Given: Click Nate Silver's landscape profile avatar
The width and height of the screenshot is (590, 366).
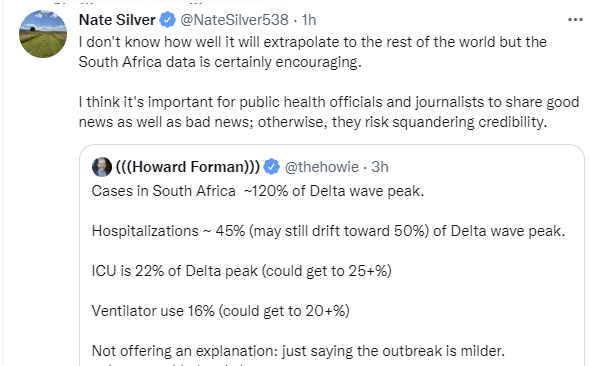Looking at the screenshot, I should 43,34.
